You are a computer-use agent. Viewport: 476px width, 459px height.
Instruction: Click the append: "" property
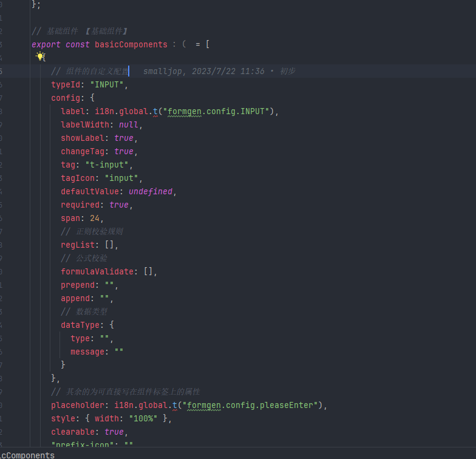click(x=87, y=298)
